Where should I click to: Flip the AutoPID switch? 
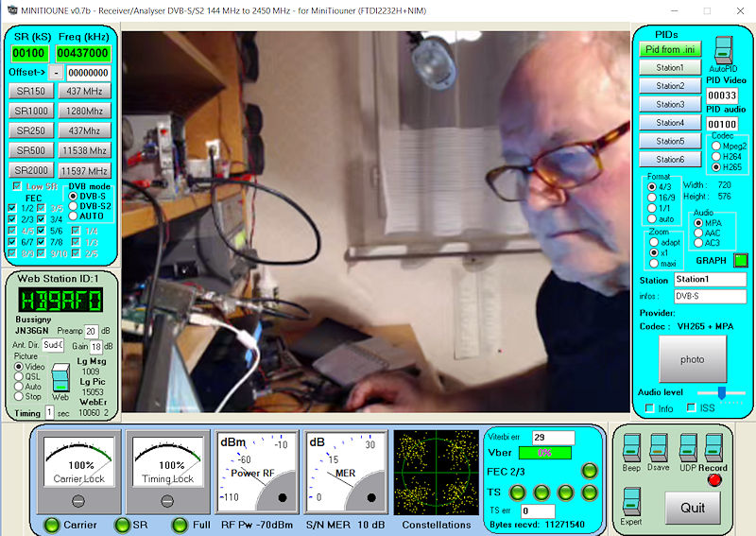click(x=723, y=50)
